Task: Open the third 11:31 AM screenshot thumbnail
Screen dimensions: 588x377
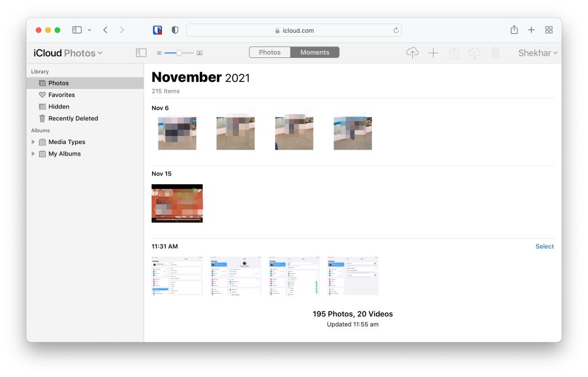Action: pyautogui.click(x=294, y=276)
